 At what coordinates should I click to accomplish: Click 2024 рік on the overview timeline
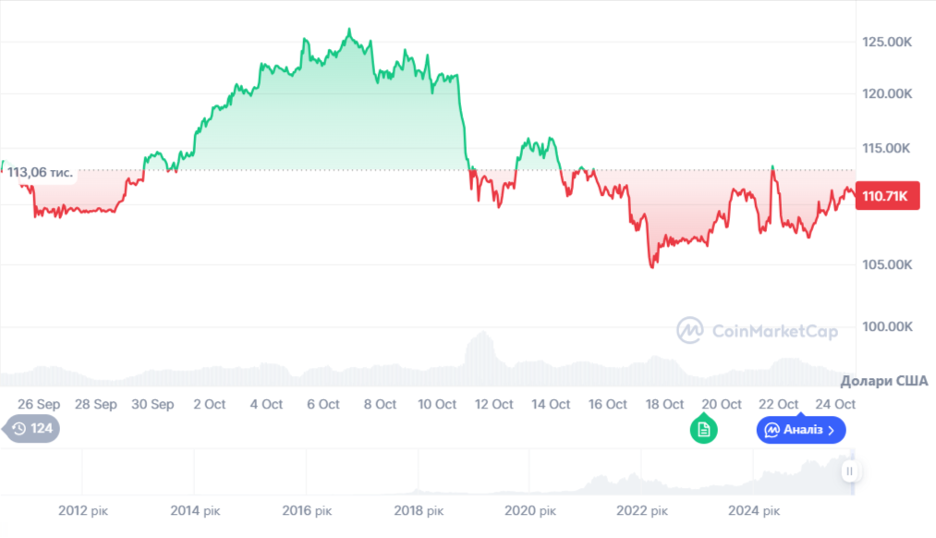click(754, 511)
